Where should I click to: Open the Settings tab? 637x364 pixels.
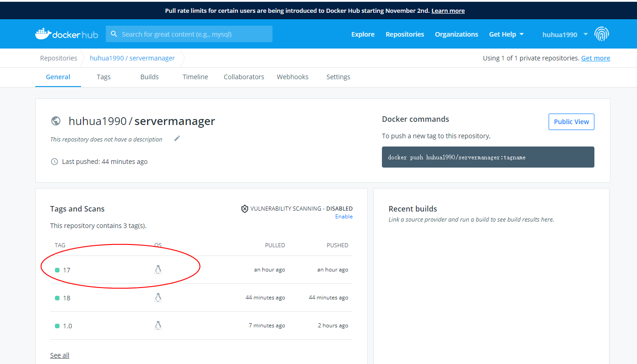click(x=338, y=77)
